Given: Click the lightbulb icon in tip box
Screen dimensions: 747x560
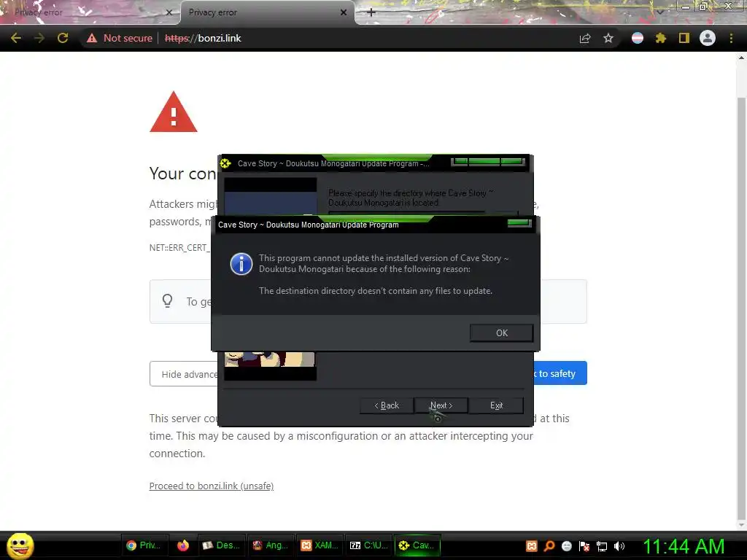Looking at the screenshot, I should point(167,301).
